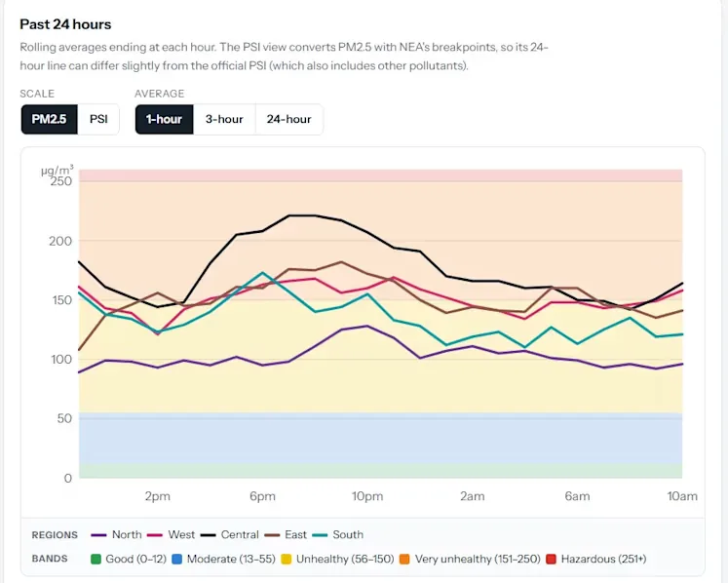Click the 'Past 24 hours' heading
Viewport: 728px width, 583px height.
(65, 24)
